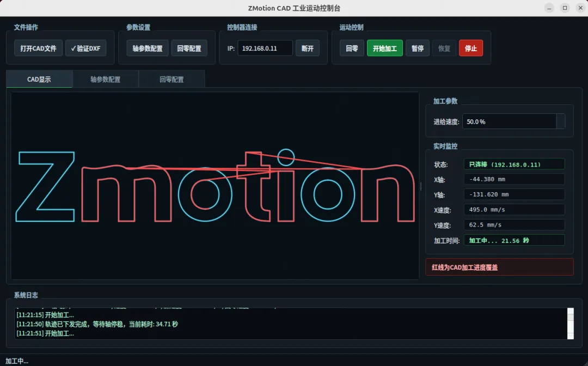Click the log line timestamped 11:21:50
Image resolution: width=588 pixels, height=366 pixels.
coord(97,324)
